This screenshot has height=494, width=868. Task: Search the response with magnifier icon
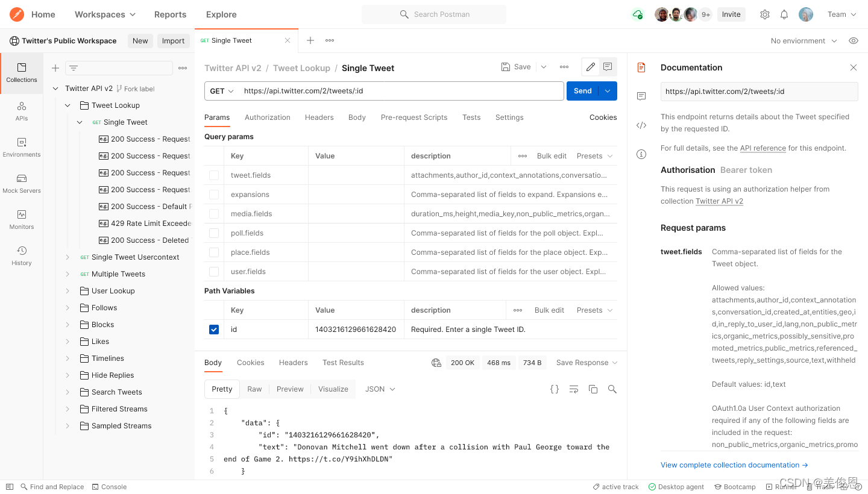[x=612, y=389]
